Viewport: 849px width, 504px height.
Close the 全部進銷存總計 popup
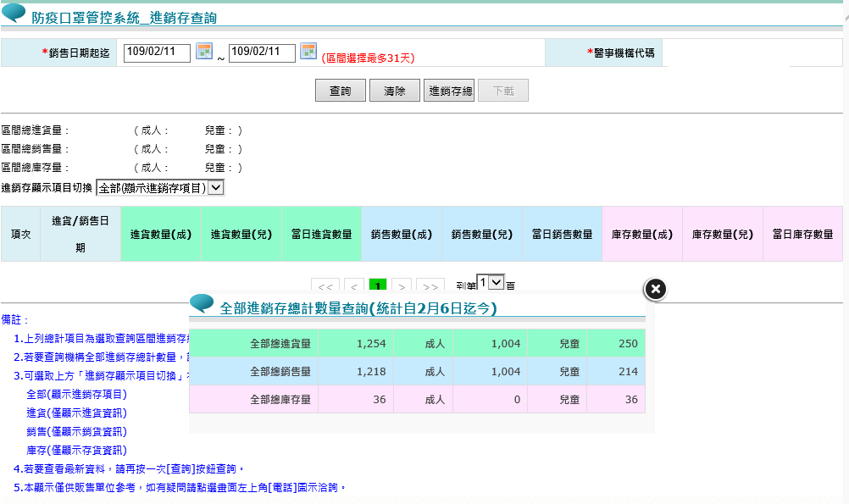click(x=655, y=290)
